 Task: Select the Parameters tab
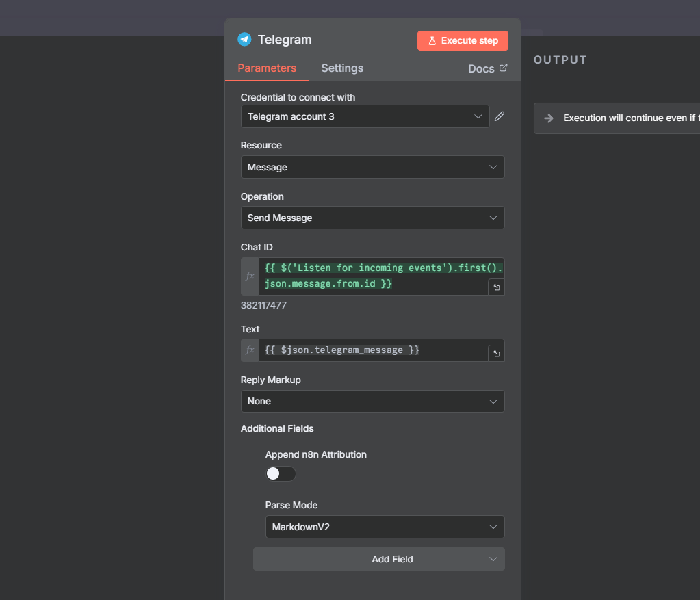point(267,68)
